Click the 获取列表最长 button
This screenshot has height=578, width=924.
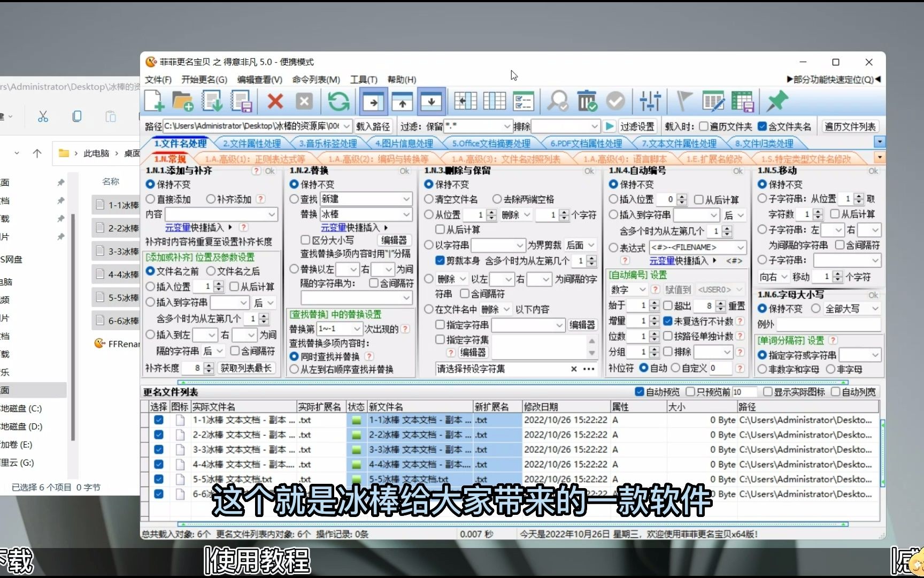pyautogui.click(x=246, y=368)
